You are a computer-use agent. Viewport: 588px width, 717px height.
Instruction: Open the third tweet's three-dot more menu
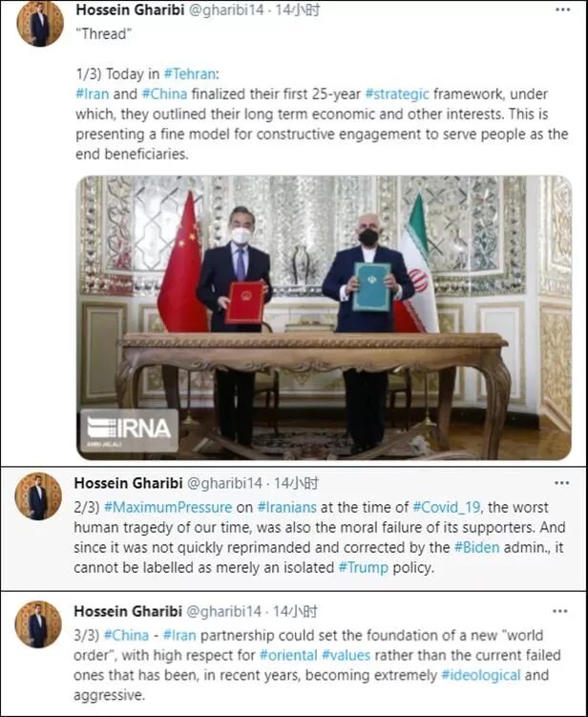coord(560,611)
